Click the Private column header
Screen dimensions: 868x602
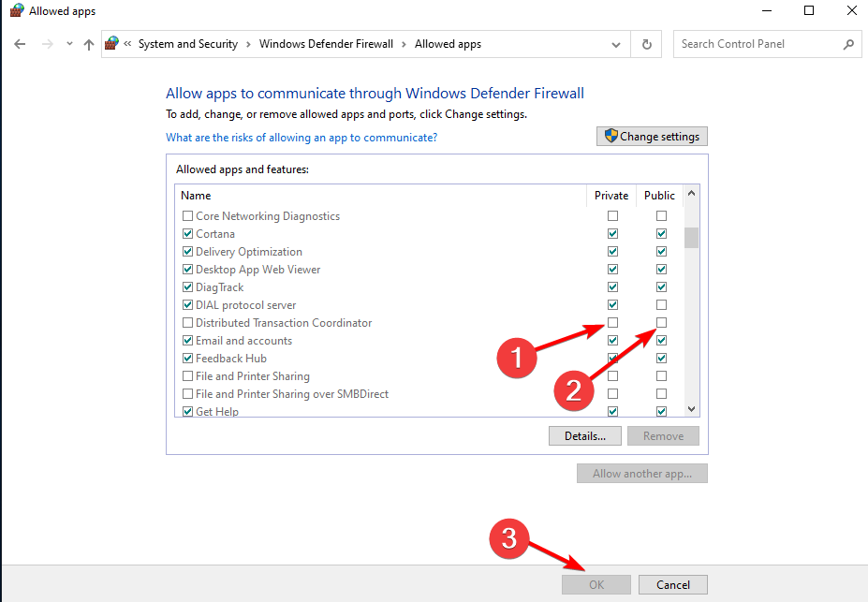[611, 196]
